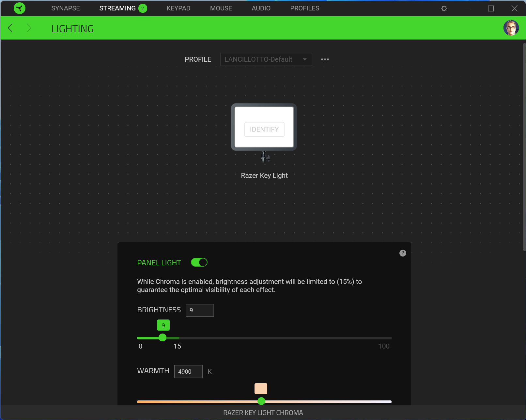
Task: Click the 100 maximum brightness label
Action: tap(384, 346)
